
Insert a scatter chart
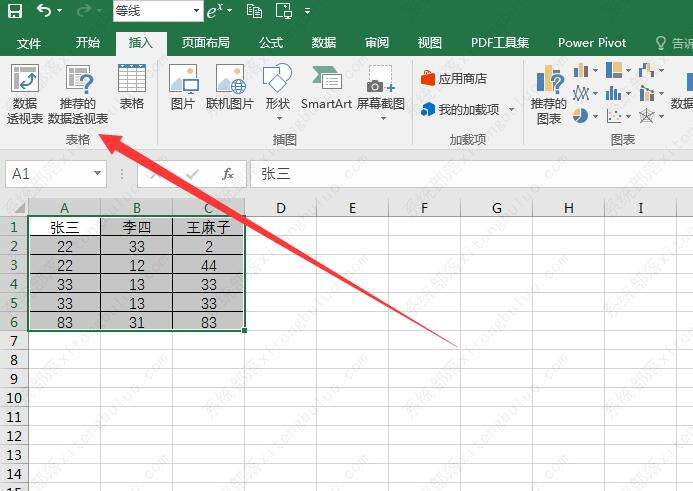614,116
